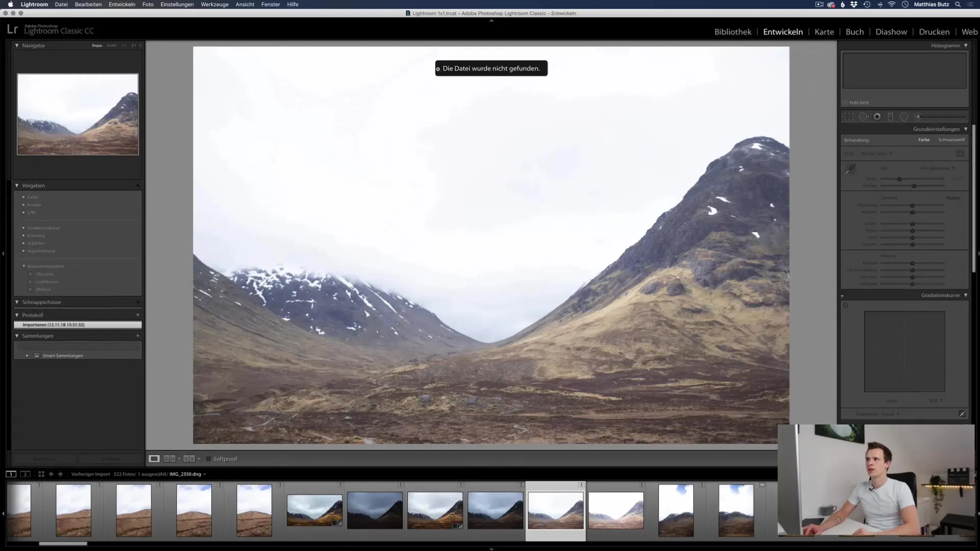Select Farbe treatment
This screenshot has width=980, height=551.
[924, 140]
